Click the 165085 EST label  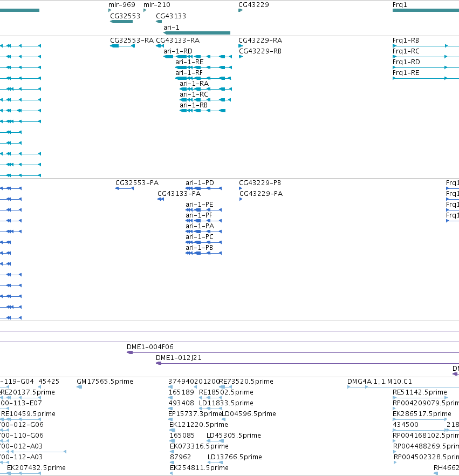182,436
